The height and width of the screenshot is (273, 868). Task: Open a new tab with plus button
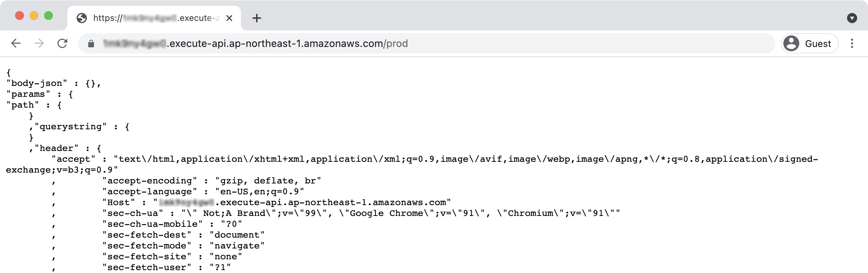click(257, 18)
